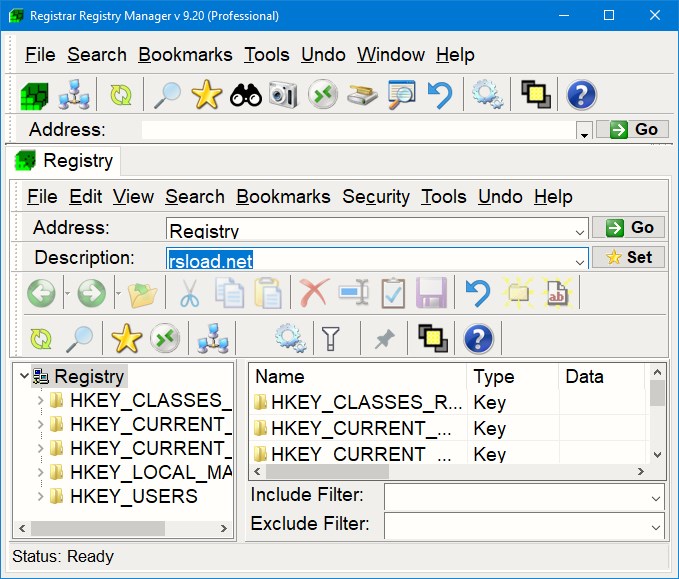Click the paste clipboard icon

click(x=268, y=293)
